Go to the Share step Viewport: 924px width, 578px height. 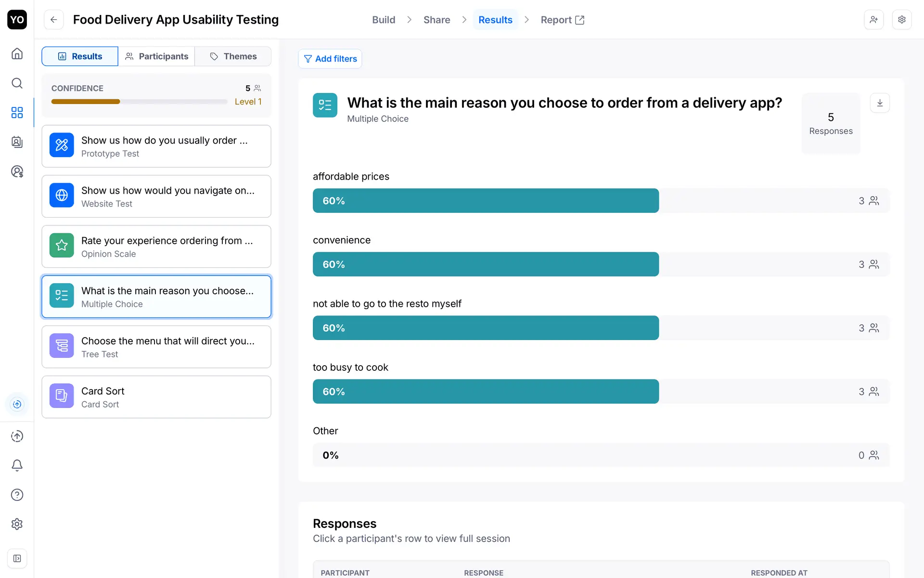[x=436, y=20]
